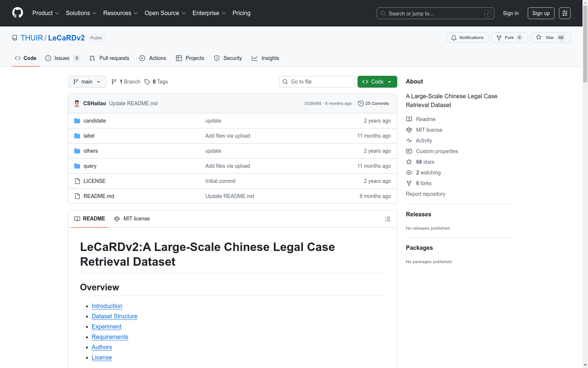Click the Sign up button
588x368 pixels.
[541, 13]
